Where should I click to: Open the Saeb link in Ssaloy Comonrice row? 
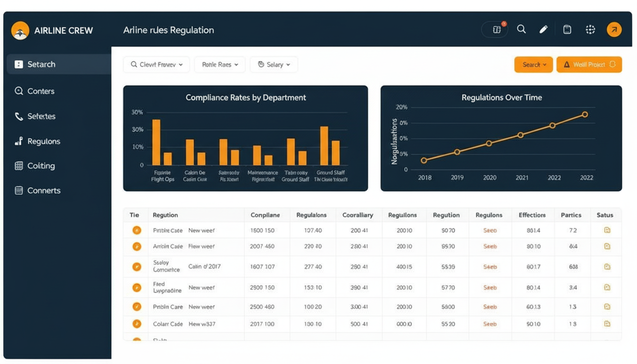pyautogui.click(x=490, y=267)
